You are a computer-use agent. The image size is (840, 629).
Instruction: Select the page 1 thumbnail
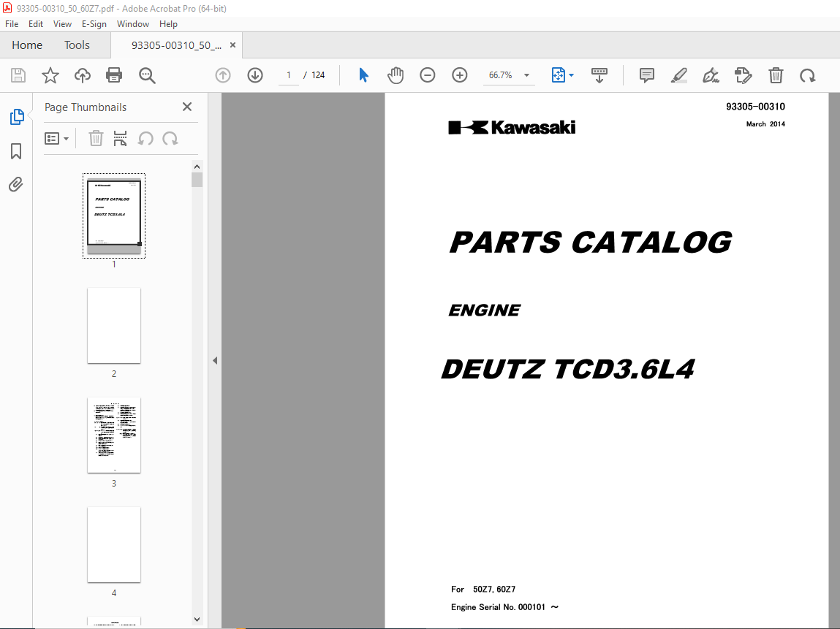(x=114, y=216)
